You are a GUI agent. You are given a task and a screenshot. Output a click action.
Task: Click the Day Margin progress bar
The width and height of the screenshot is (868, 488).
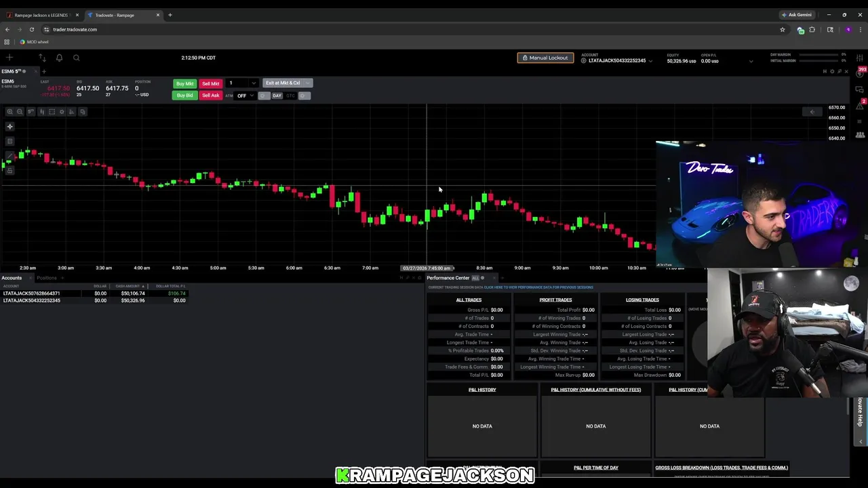tap(820, 54)
